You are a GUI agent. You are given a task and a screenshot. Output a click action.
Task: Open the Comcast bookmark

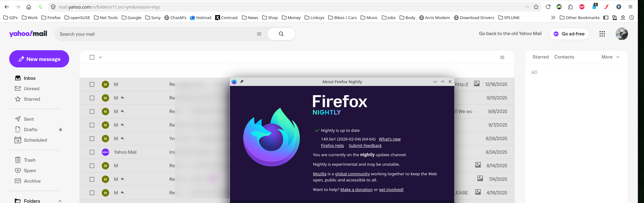(x=227, y=18)
